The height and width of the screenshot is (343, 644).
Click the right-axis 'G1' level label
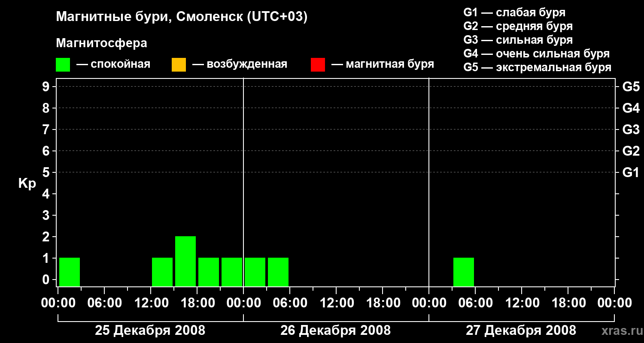[631, 172]
